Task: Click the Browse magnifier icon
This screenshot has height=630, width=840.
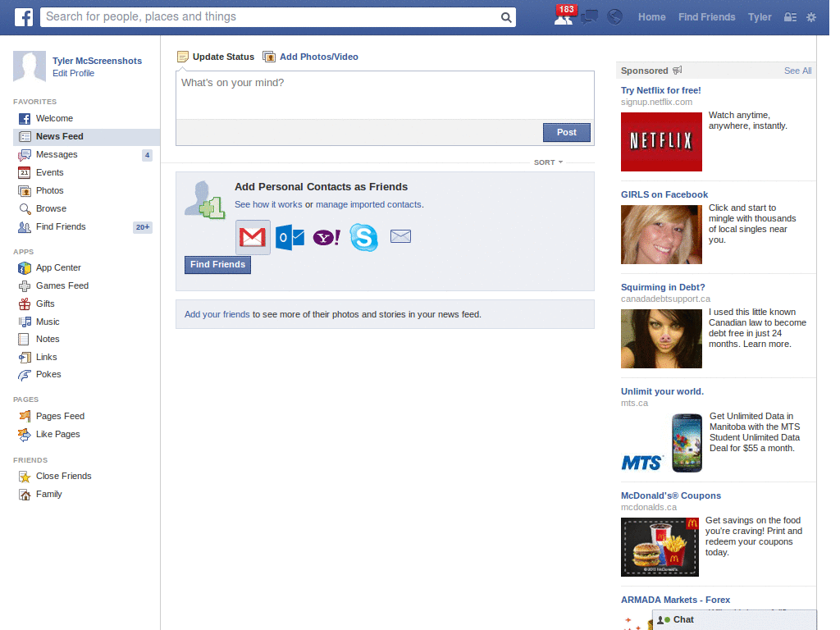Action: (x=25, y=209)
